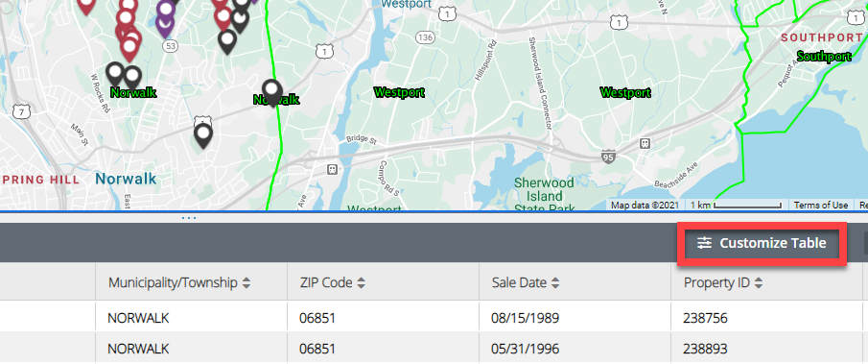
Task: Sort by Municipality/Township column arrows
Action: coord(246,283)
